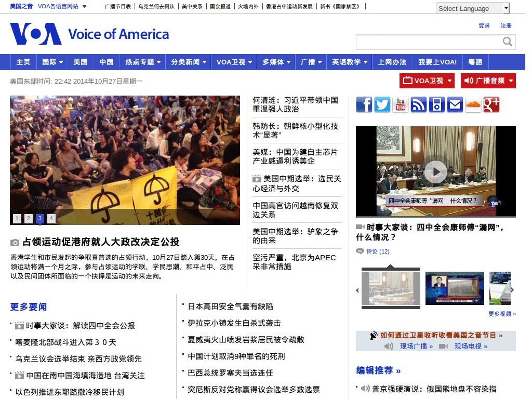Click satellite dish icon in banner
This screenshot has width=532, height=399.
click(x=373, y=336)
